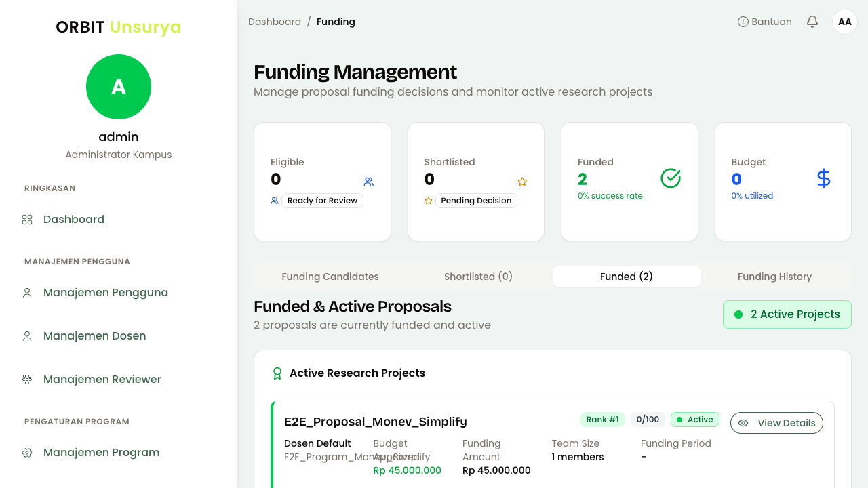Click the Funded card checkmark icon
Screen dimensions: 868x488
click(x=671, y=178)
